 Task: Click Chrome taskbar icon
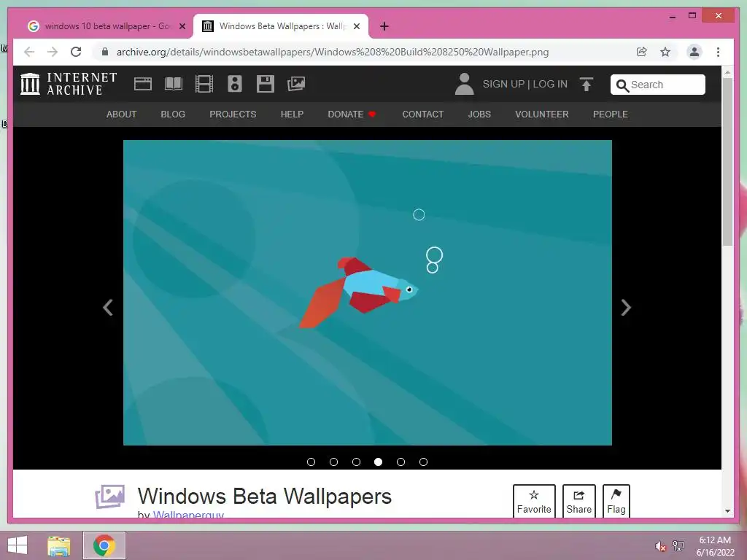pyautogui.click(x=104, y=545)
